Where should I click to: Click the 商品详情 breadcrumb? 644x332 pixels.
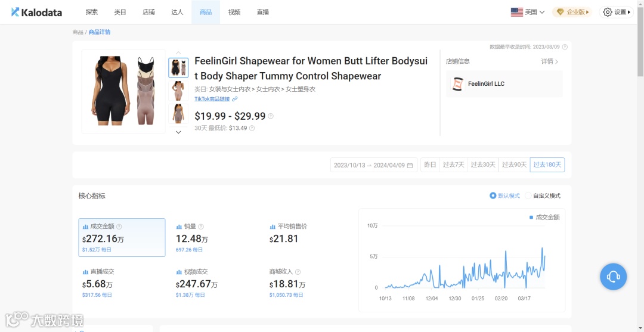click(x=100, y=32)
